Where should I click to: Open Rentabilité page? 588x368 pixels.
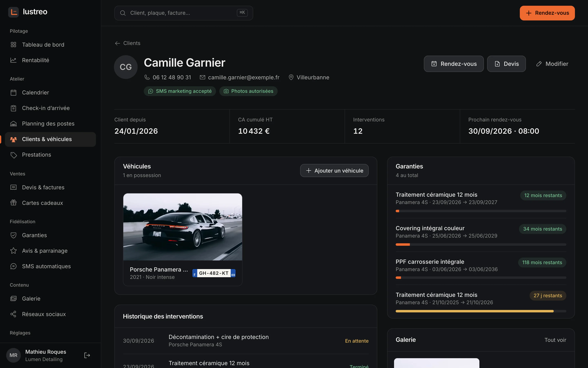[50, 60]
